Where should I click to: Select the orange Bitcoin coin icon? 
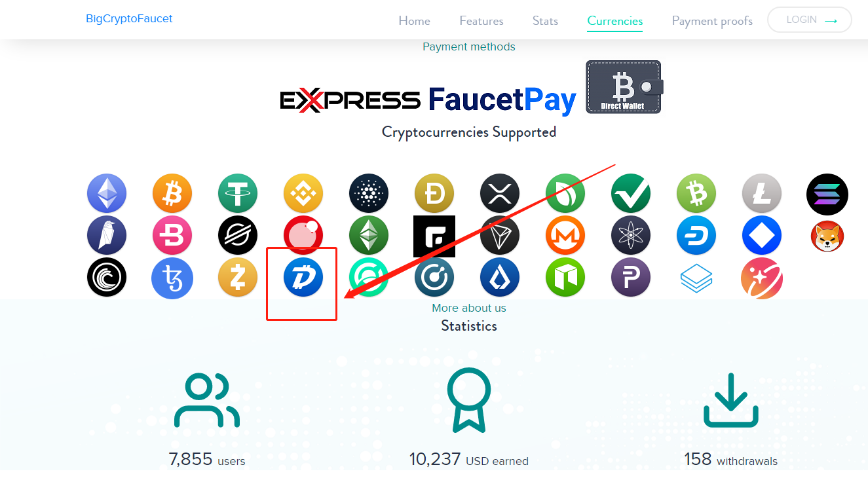[172, 193]
